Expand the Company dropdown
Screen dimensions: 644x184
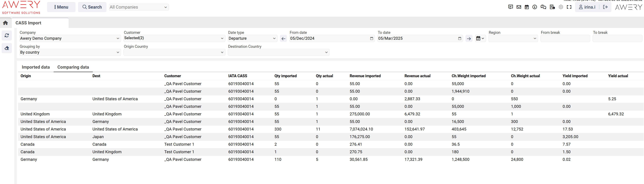tap(70, 39)
